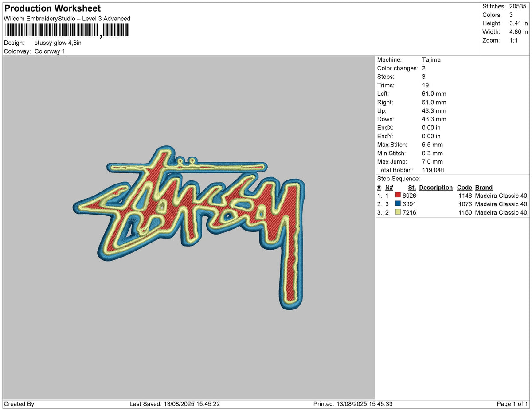Screen dimensions: 532x411
Task: Click the 'Stop Sequence:' heading
Action: point(399,179)
